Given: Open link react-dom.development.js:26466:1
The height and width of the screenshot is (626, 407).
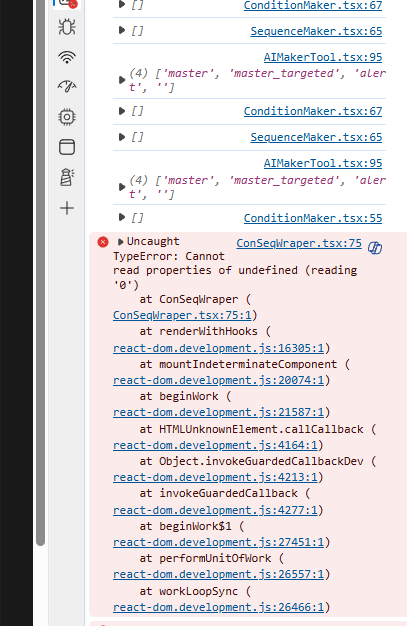Looking at the screenshot, I should [218, 607].
